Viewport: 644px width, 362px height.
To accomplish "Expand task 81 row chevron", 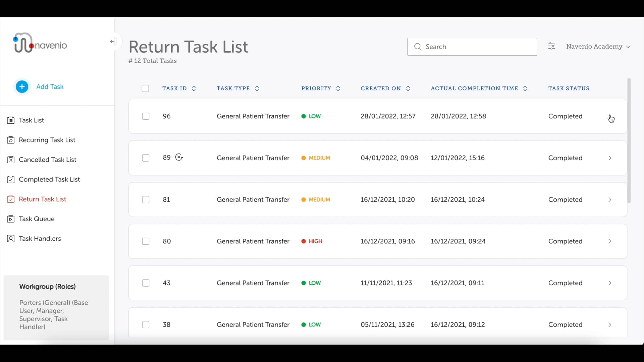I will 610,200.
